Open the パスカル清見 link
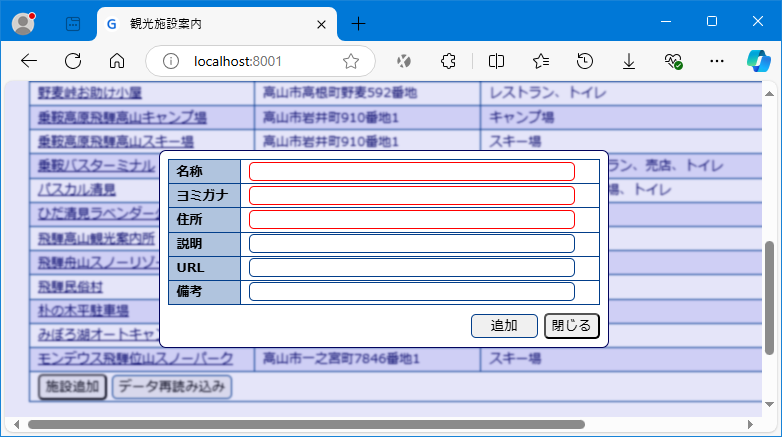 77,190
